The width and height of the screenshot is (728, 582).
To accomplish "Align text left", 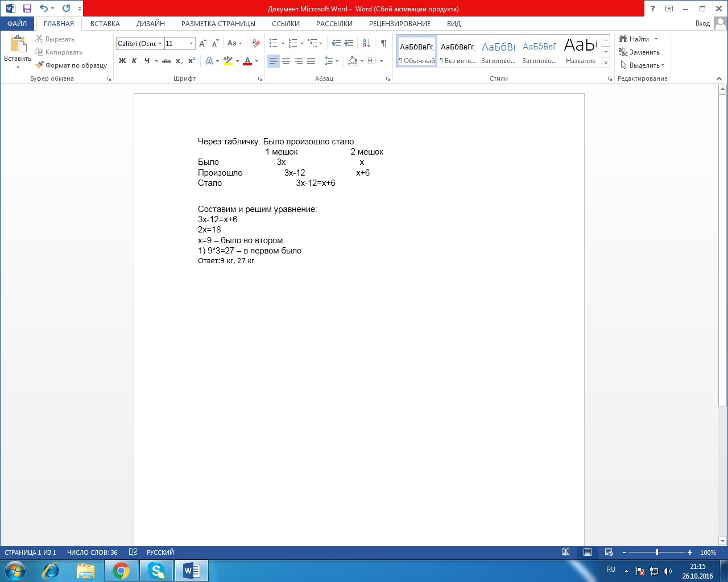I will point(274,61).
